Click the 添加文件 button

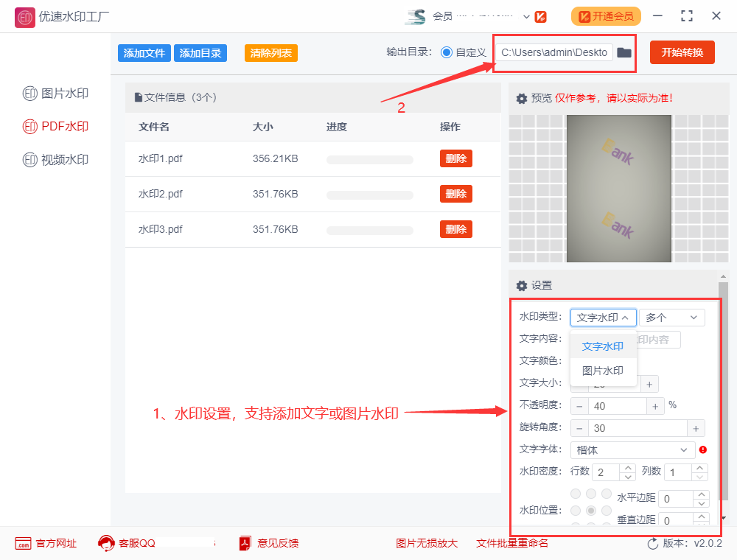144,52
